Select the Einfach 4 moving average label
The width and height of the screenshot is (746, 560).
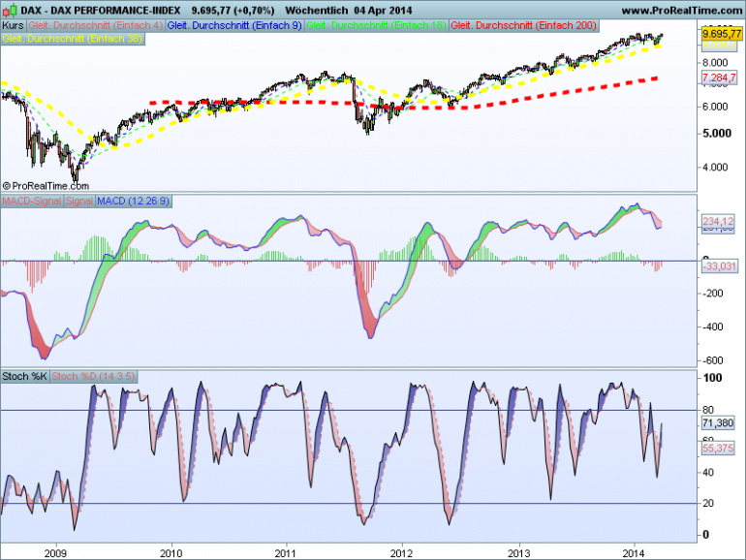[x=96, y=26]
